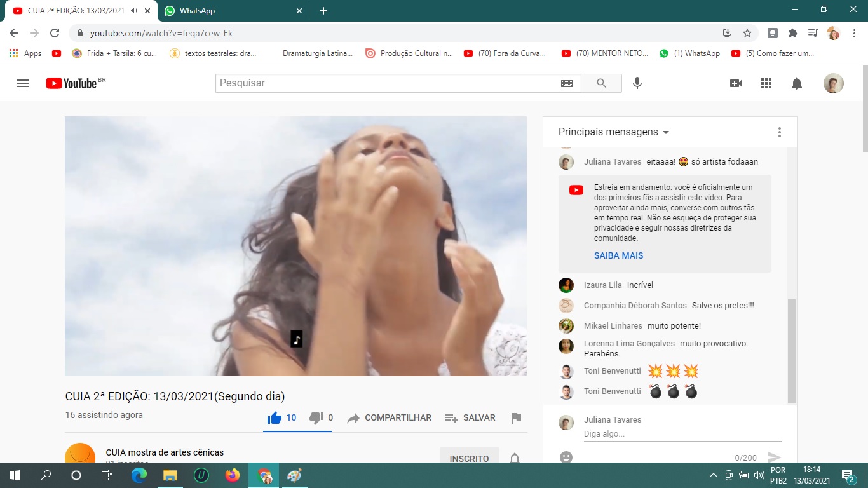Click the SAIBA MAIS link in chat

point(618,255)
